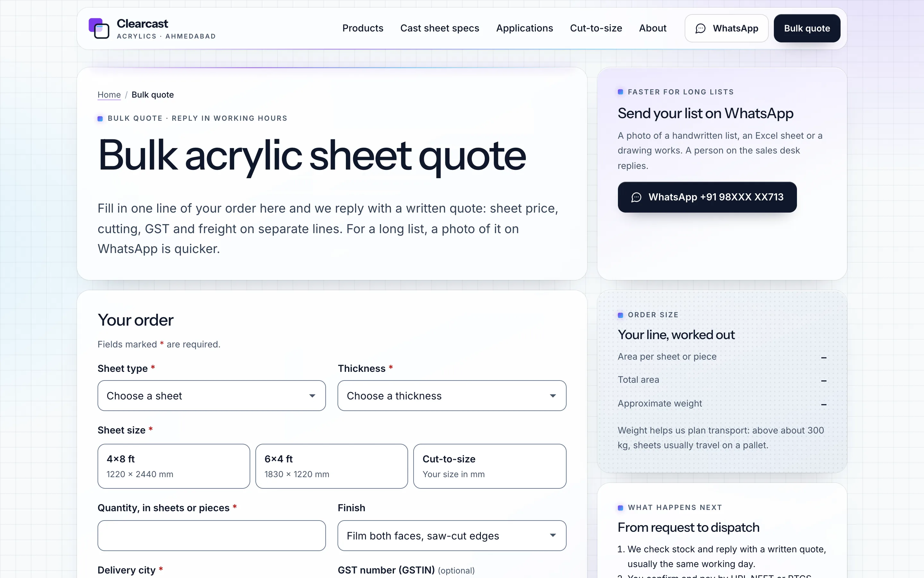924x578 pixels.
Task: Click the 'Your line, worked out' heading
Action: coord(676,335)
